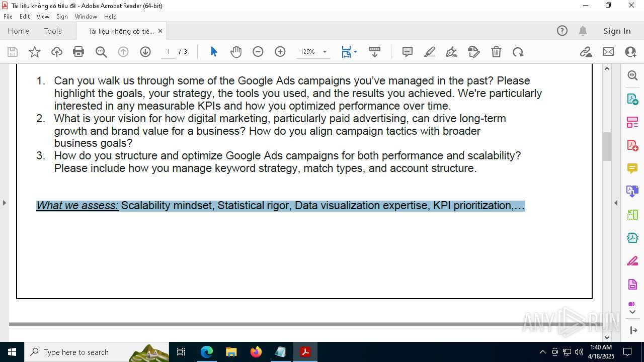Open the Window menu
Image resolution: width=644 pixels, height=362 pixels.
(86, 17)
